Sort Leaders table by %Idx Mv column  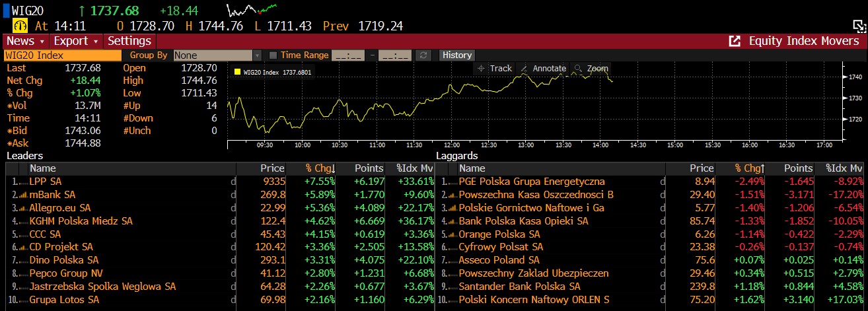coord(411,168)
